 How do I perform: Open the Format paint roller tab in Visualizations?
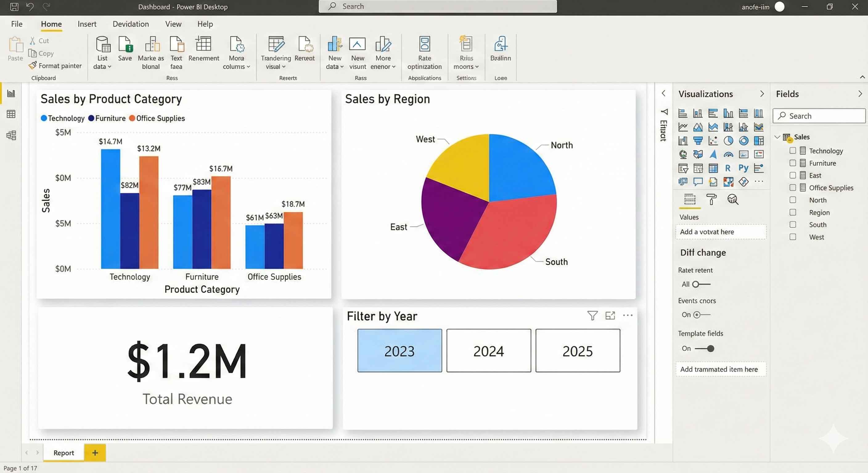[x=711, y=200]
